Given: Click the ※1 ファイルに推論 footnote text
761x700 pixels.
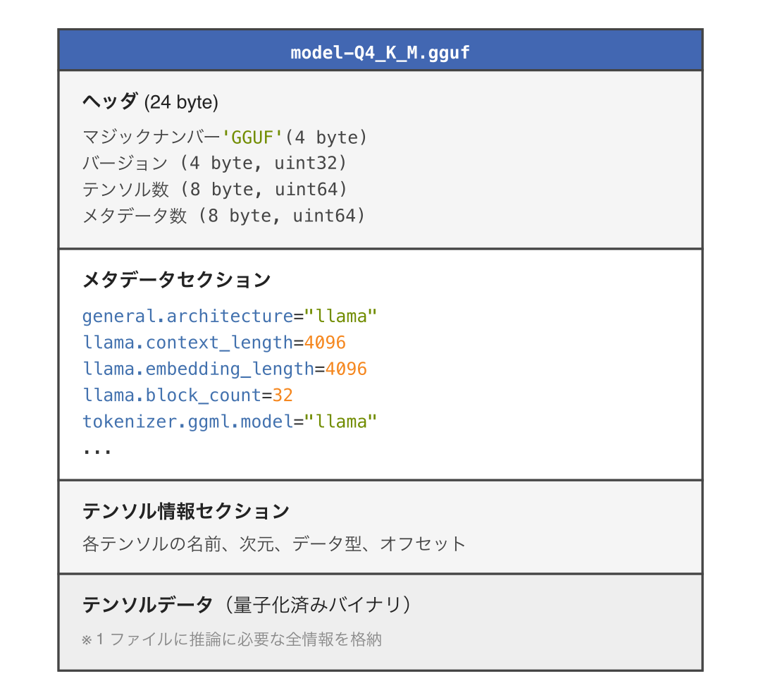Looking at the screenshot, I should [232, 639].
